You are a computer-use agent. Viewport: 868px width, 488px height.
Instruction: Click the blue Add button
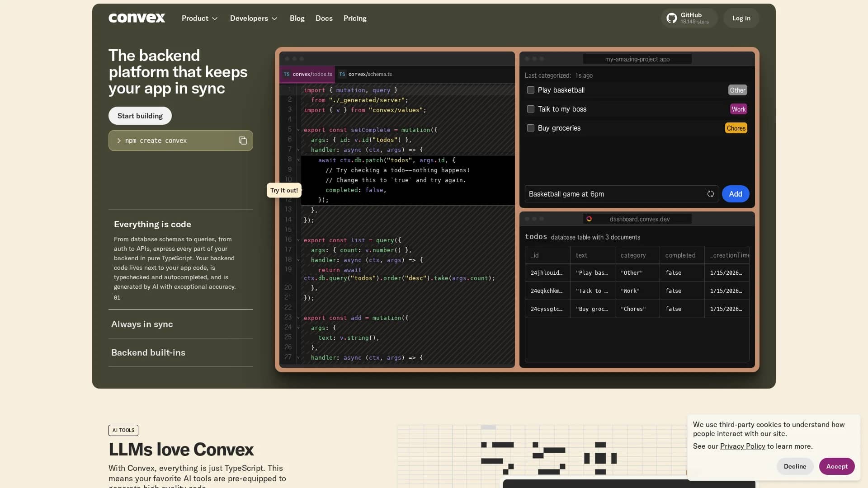pos(736,194)
